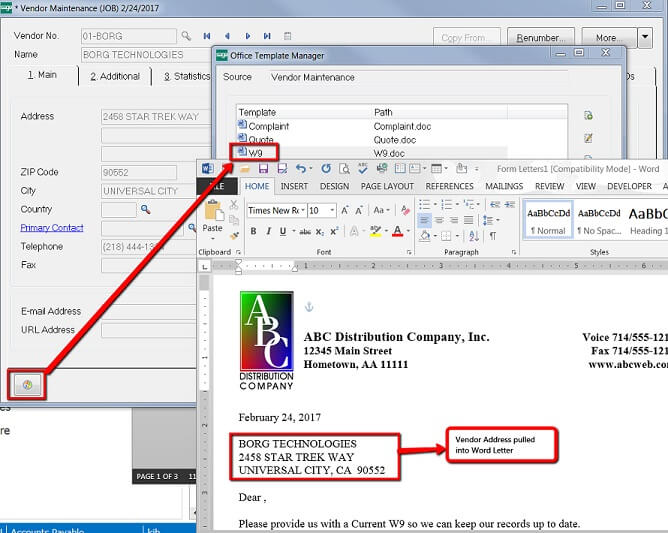Open the 2. Additional tab in Vendor Maintenance
Viewport: 668px width, 533px height.
pos(115,76)
